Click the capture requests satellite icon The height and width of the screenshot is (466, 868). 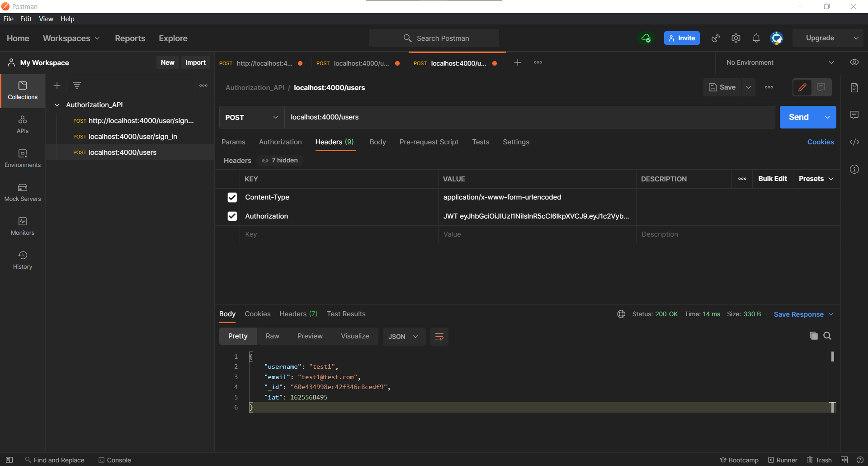pos(716,38)
